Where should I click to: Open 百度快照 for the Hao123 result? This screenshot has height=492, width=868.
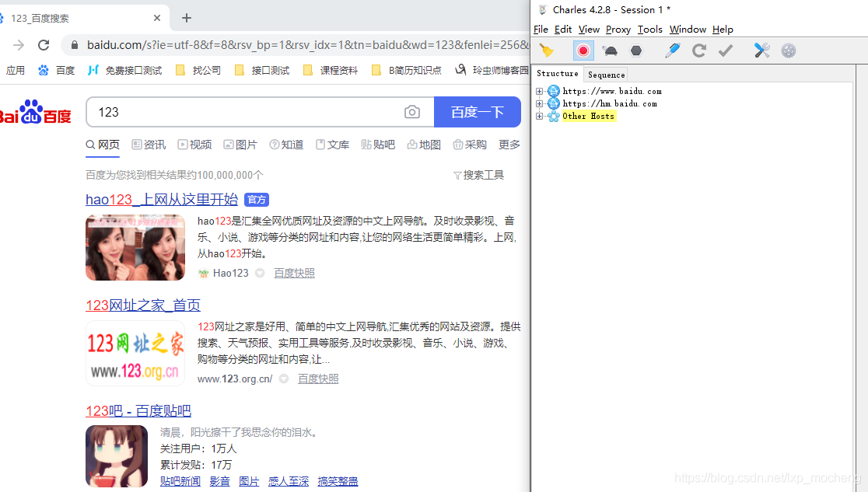tap(295, 274)
